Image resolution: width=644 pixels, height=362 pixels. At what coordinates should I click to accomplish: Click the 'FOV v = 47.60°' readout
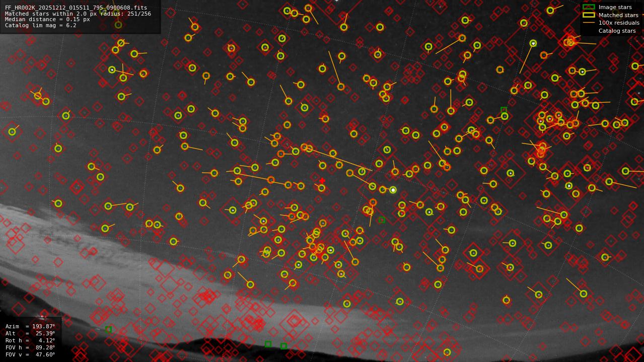(30, 354)
